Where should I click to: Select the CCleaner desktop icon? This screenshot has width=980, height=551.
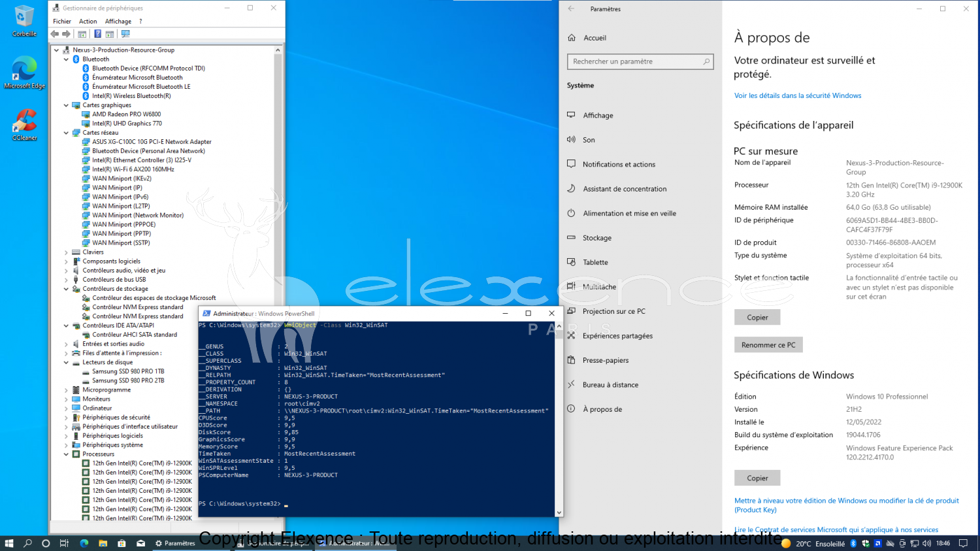(24, 124)
